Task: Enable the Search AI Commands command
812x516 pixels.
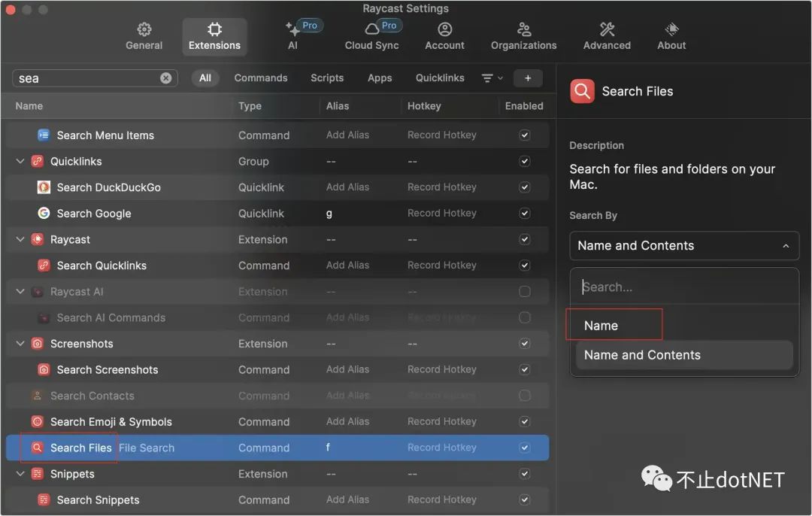Action: (x=525, y=317)
